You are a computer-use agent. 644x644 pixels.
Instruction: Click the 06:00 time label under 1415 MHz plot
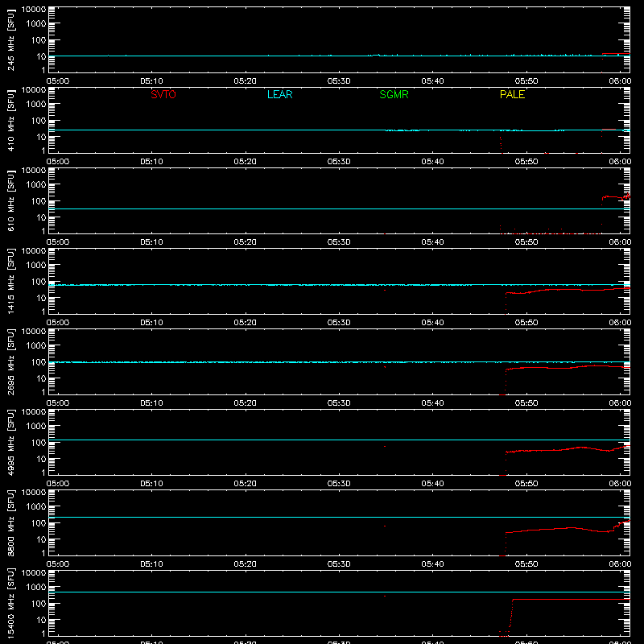click(620, 323)
